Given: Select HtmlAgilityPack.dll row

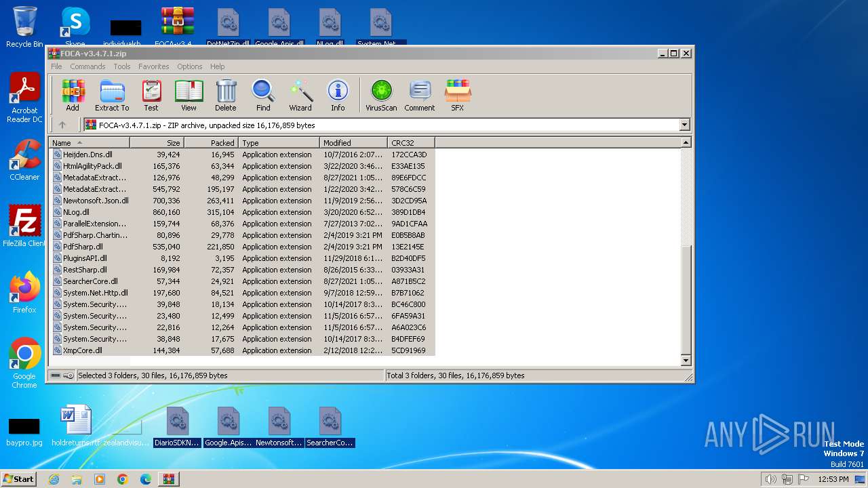Looking at the screenshot, I should pyautogui.click(x=241, y=166).
